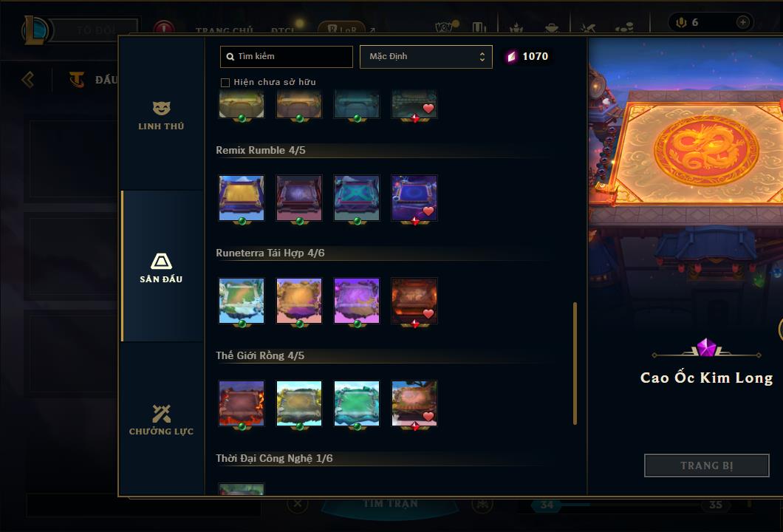783x532 pixels.
Task: Click the Mặc Định dropdown arrows
Action: tap(482, 56)
